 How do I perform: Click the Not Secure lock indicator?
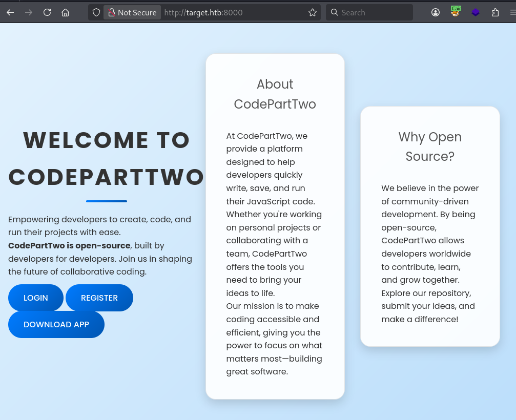pos(132,12)
